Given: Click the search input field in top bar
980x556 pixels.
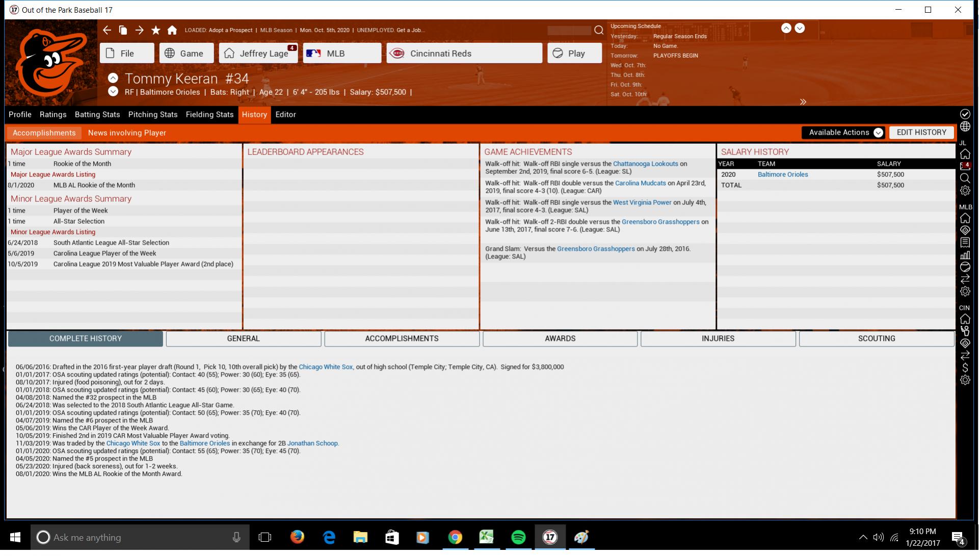Looking at the screenshot, I should coord(569,31).
